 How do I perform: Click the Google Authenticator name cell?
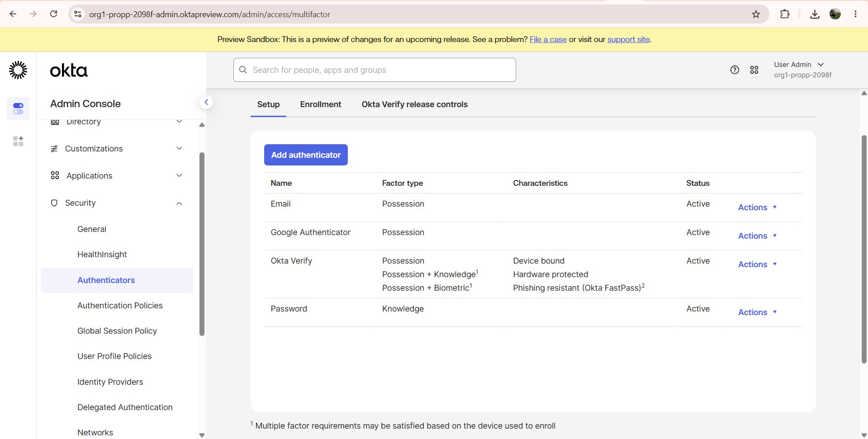(310, 232)
